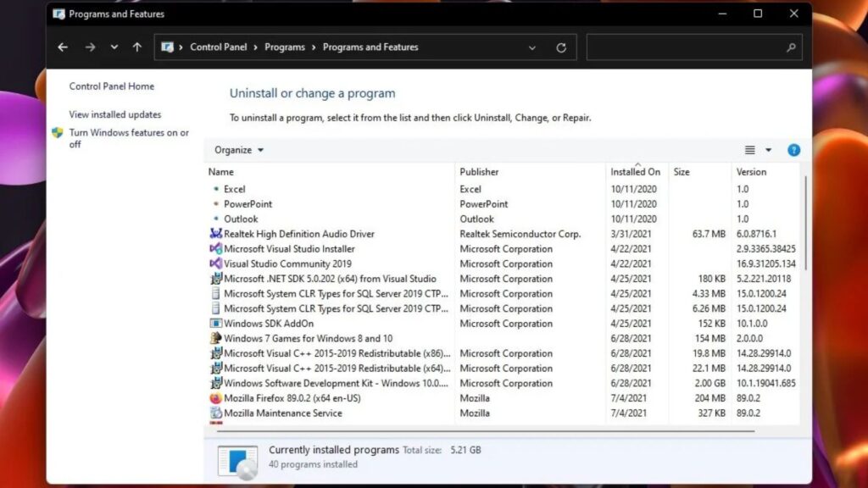Open the Organize dropdown menu
Image resolution: width=868 pixels, height=488 pixels.
pos(239,150)
